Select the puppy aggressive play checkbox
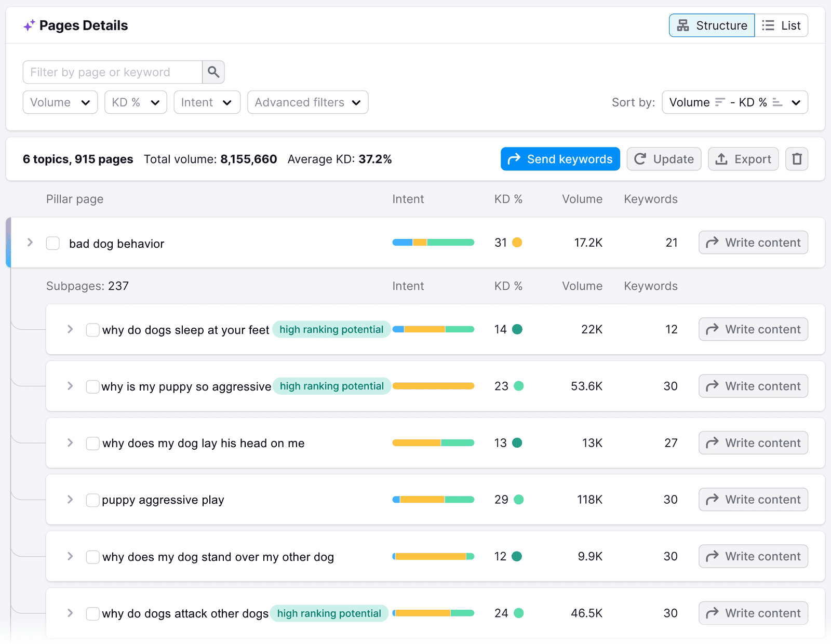This screenshot has width=831, height=644. [x=92, y=500]
